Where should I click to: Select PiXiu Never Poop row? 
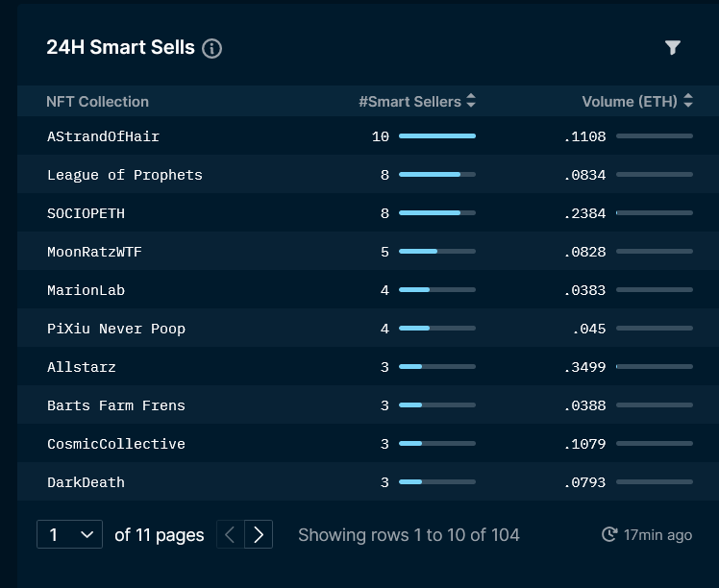[x=368, y=329]
